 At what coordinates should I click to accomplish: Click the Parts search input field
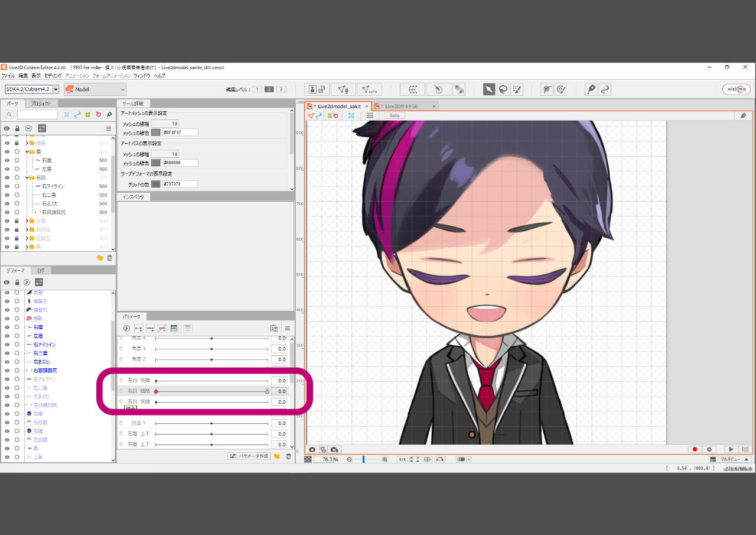tap(37, 115)
